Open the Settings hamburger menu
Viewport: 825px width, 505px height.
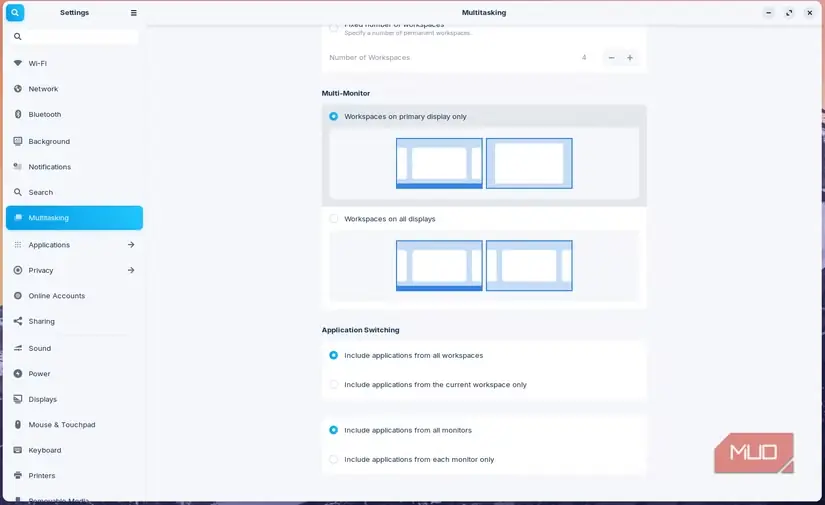point(134,13)
